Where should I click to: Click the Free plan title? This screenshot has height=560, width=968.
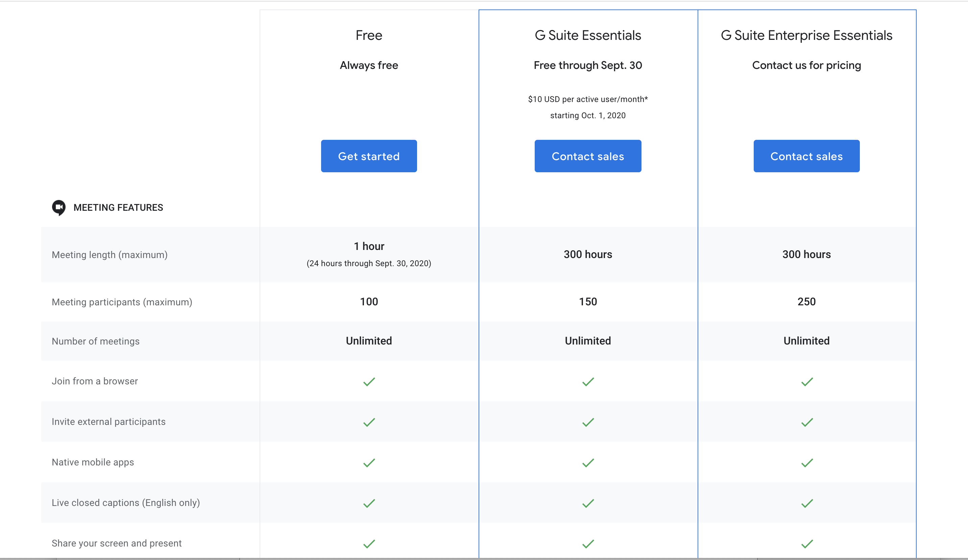click(369, 35)
